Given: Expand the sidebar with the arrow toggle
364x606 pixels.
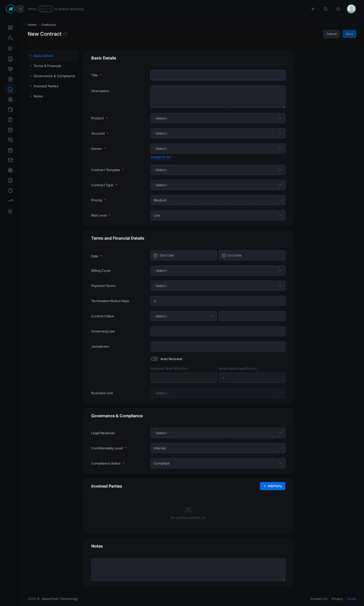Looking at the screenshot, I should coord(20,9).
